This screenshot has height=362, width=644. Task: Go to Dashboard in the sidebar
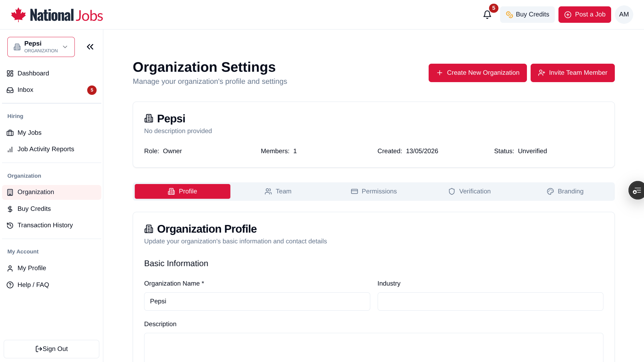coord(52,73)
